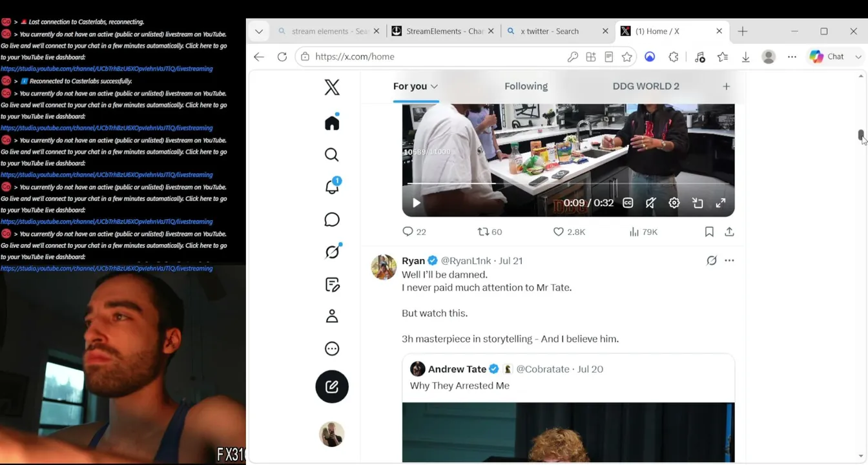
Task: Click quoted post text 'Why They Arrested Me'
Action: (460, 386)
